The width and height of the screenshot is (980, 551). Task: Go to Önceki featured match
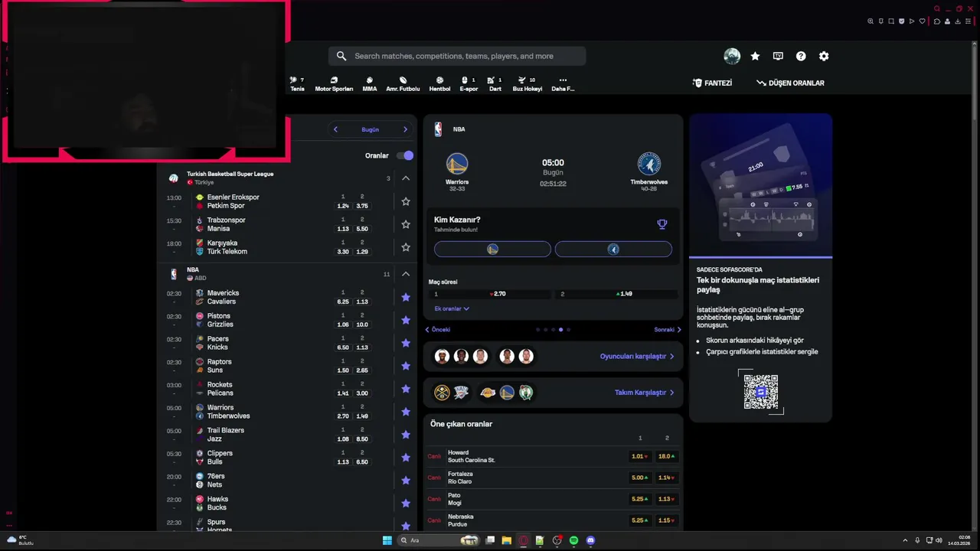[x=438, y=330]
